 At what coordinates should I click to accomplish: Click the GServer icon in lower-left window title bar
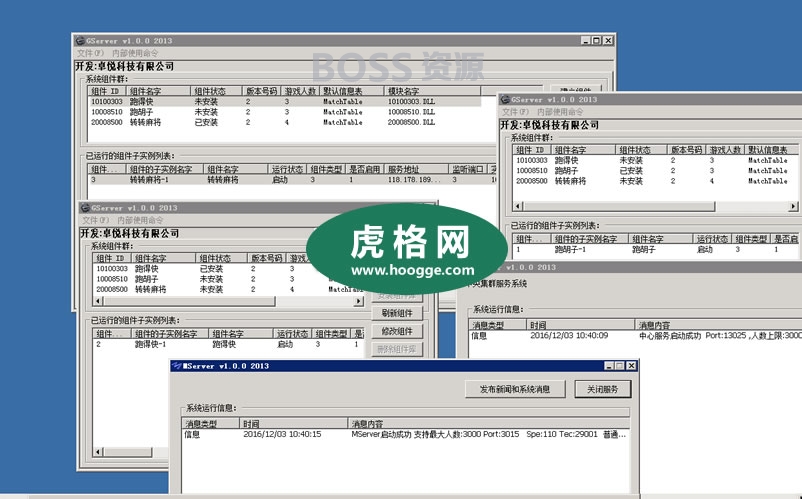click(x=85, y=208)
